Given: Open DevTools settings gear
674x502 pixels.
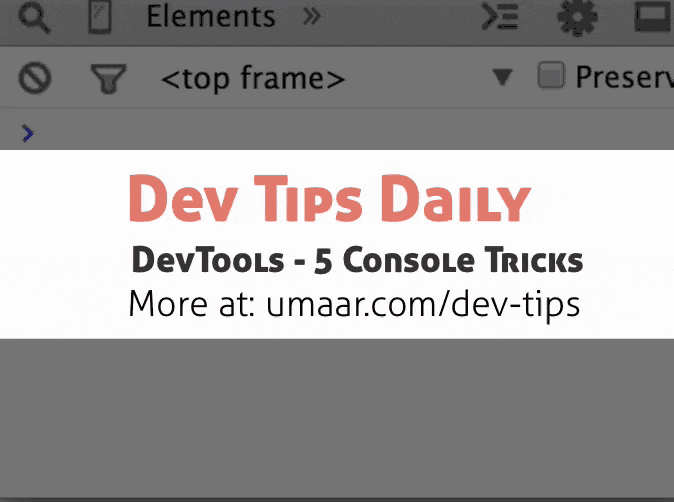Looking at the screenshot, I should pyautogui.click(x=577, y=16).
